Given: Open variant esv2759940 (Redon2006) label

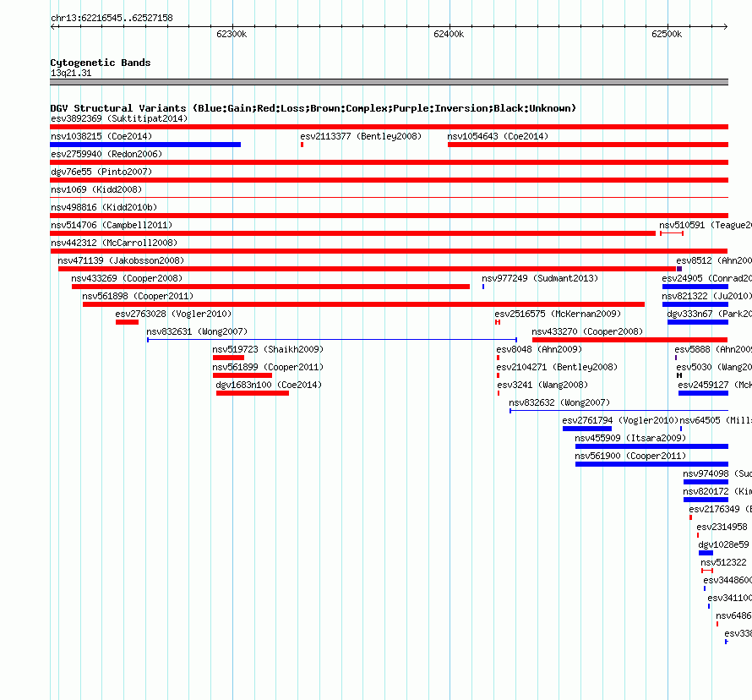Looking at the screenshot, I should tap(106, 154).
